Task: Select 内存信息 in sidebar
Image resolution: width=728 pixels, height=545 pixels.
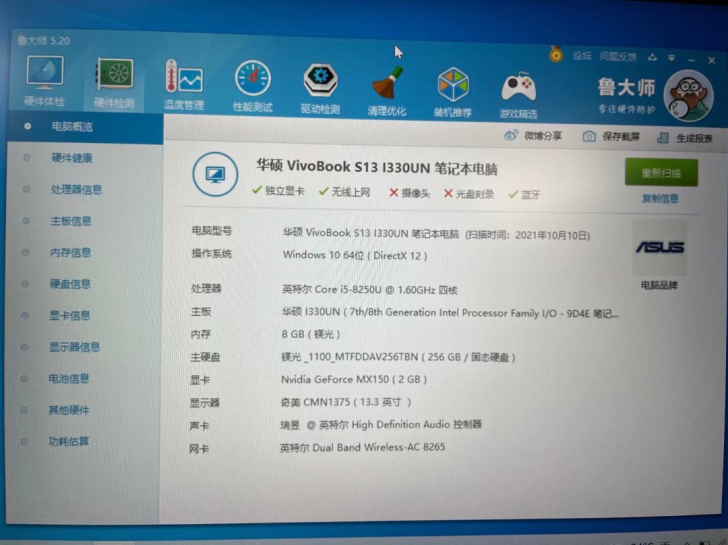Action: point(70,253)
